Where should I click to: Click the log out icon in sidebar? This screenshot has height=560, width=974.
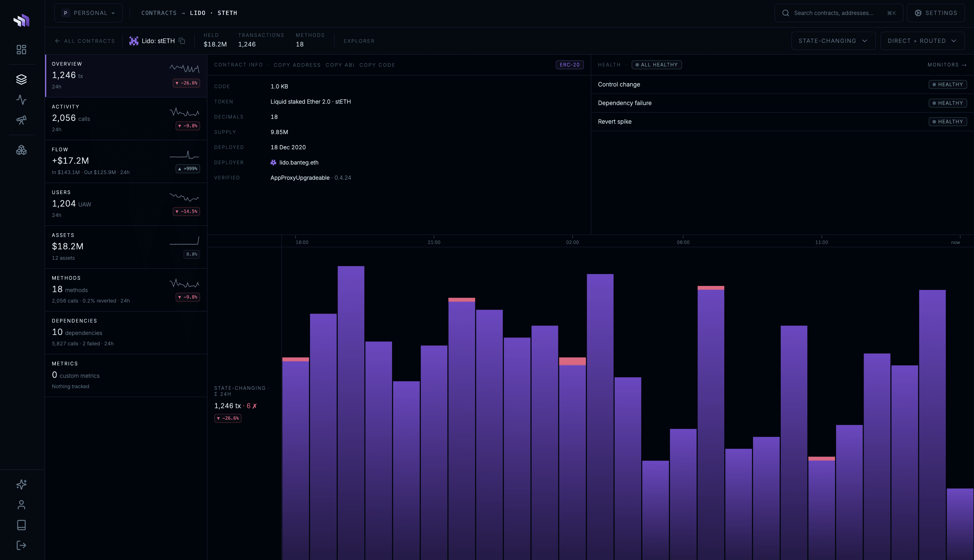21,545
